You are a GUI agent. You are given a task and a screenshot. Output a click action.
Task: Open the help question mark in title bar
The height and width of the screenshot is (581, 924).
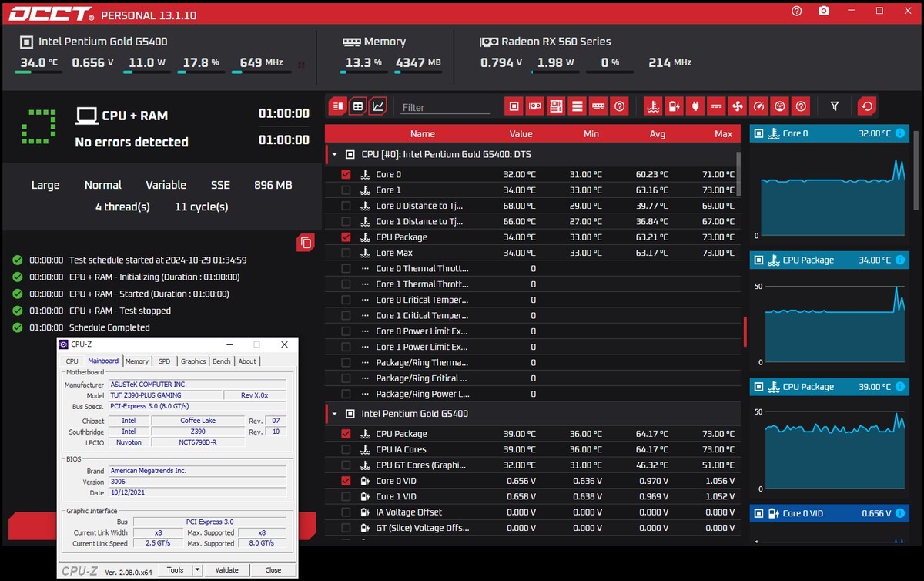pyautogui.click(x=796, y=11)
